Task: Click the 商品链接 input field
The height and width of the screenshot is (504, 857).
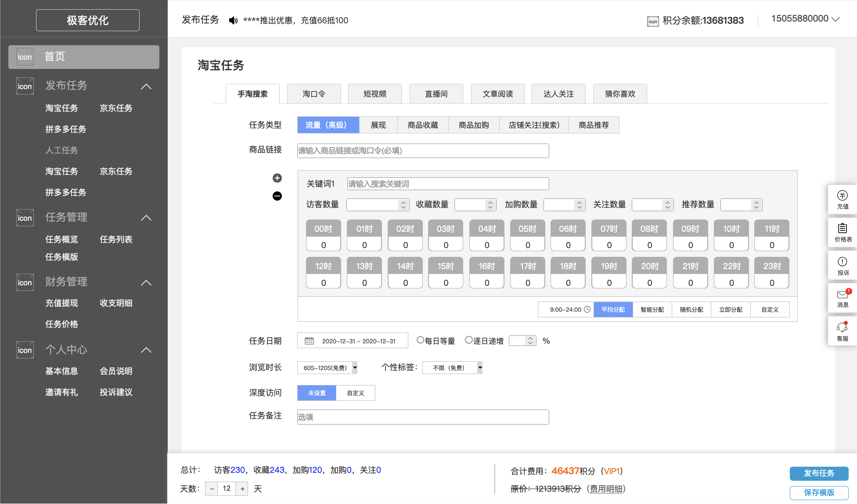Action: 423,151
